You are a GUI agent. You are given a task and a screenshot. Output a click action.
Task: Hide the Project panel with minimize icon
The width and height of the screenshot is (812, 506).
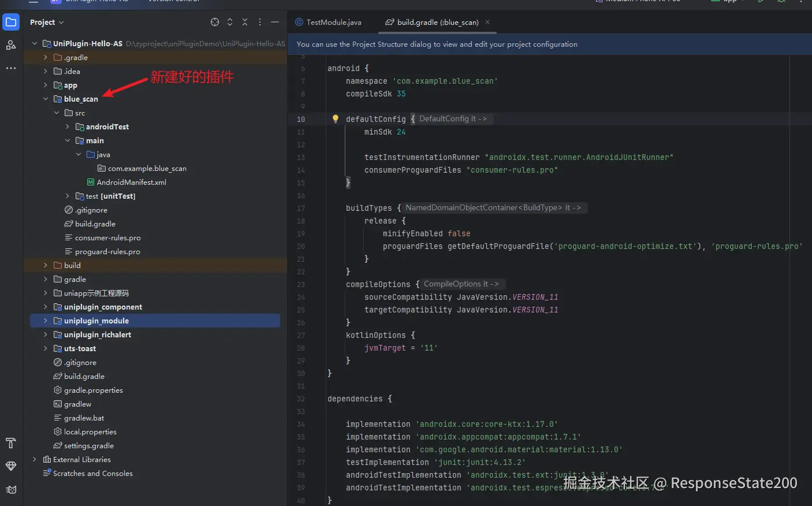[x=275, y=22]
